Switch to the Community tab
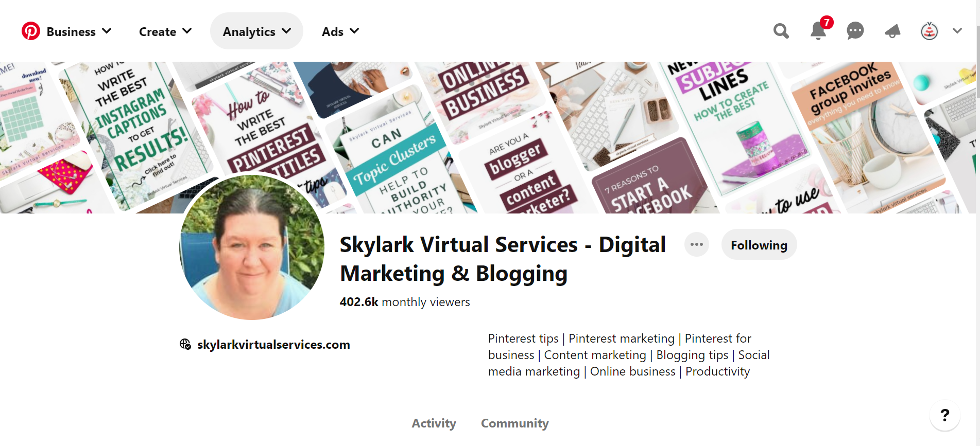 click(515, 423)
